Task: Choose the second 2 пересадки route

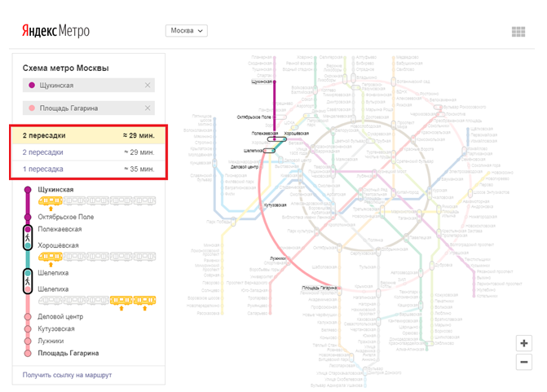Action: pos(89,152)
